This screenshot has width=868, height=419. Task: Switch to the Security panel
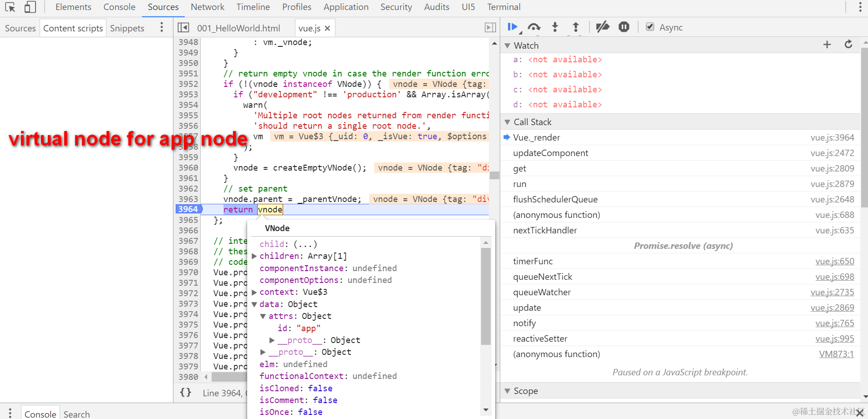(x=396, y=7)
